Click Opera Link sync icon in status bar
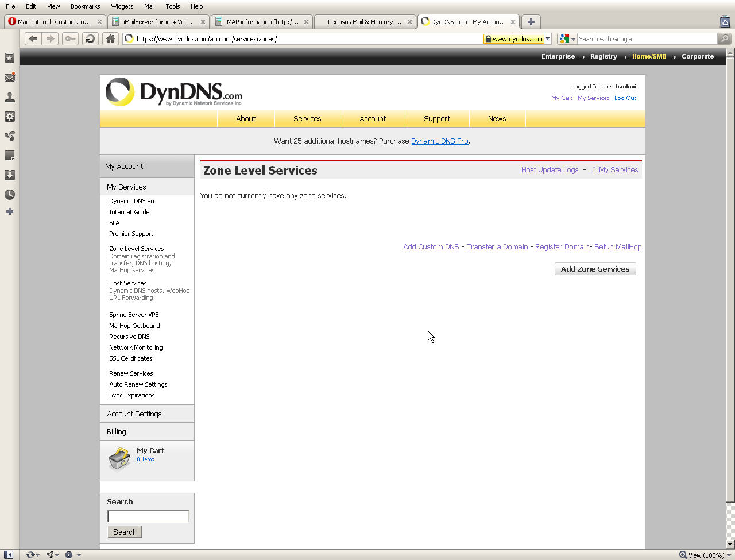This screenshot has width=735, height=560. click(x=30, y=555)
